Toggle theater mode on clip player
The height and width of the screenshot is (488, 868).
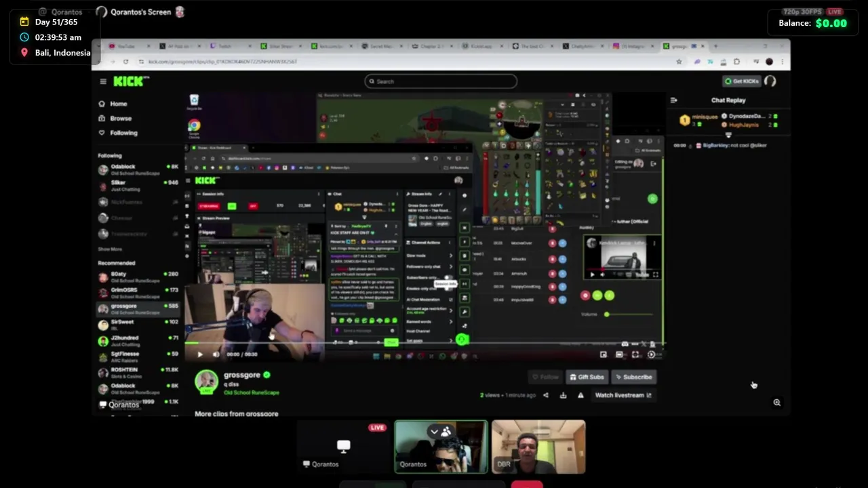point(619,354)
